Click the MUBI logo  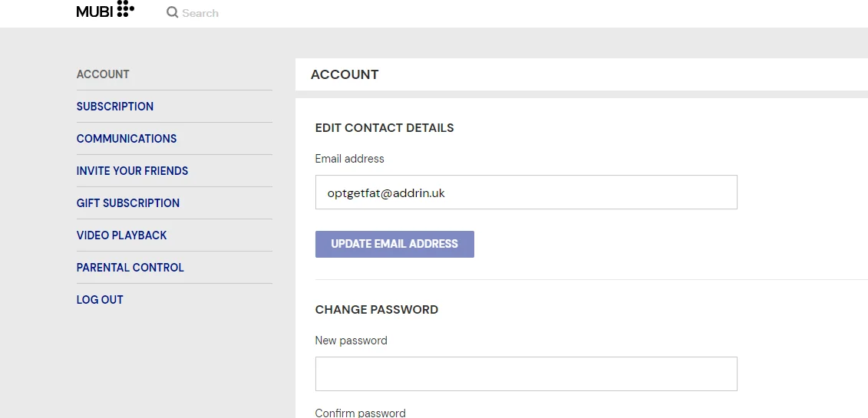point(105,10)
